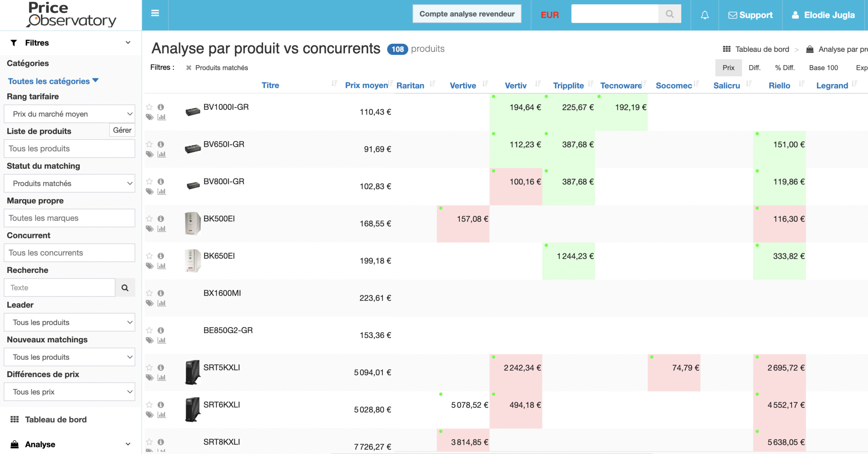Star the BV650I-GR product

click(149, 144)
